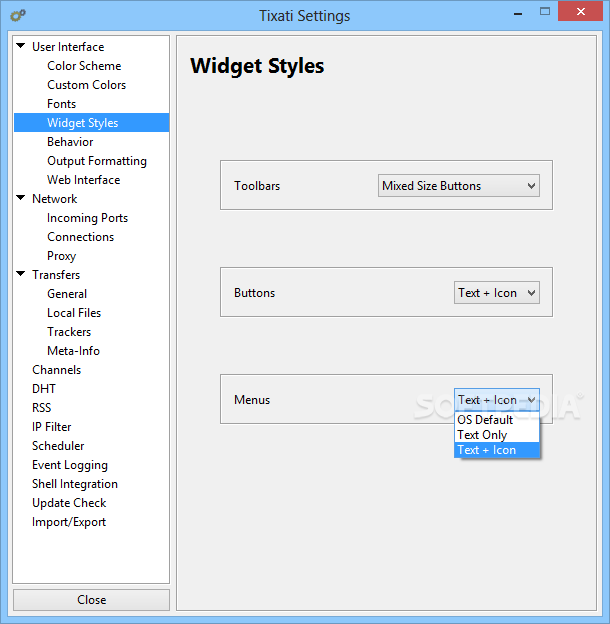Screen dimensions: 610x624
Task: Select the Transfers category label
Action: [x=56, y=275]
